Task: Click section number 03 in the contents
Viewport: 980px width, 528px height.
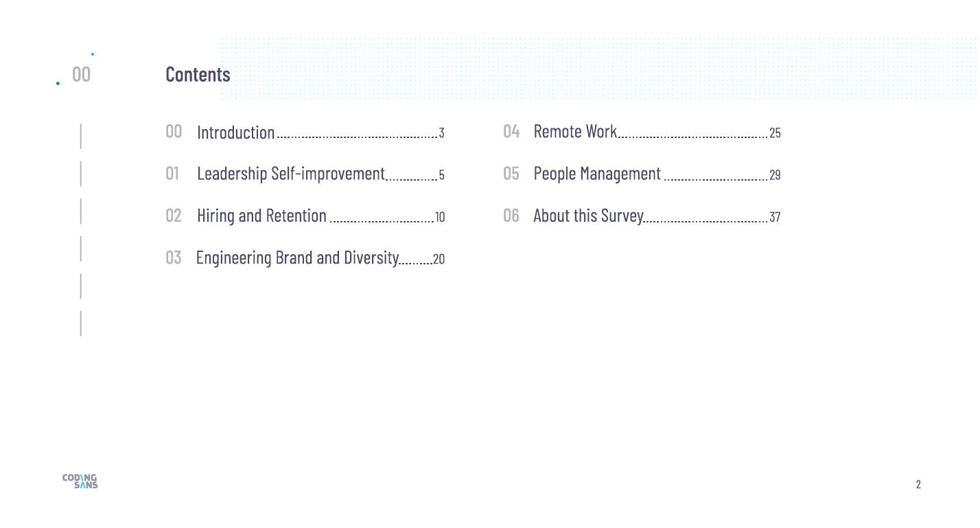Action: click(x=174, y=258)
